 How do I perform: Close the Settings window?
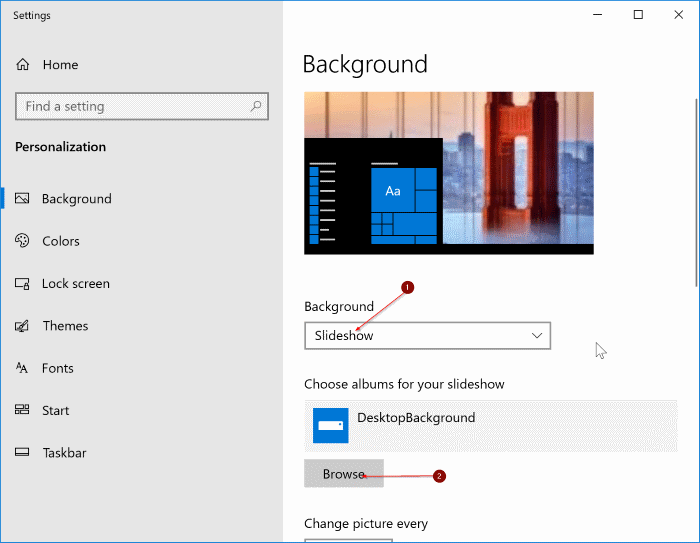(x=679, y=15)
